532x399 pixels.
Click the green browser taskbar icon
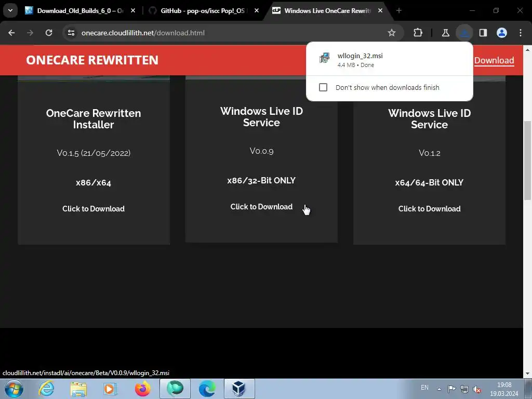(175, 389)
